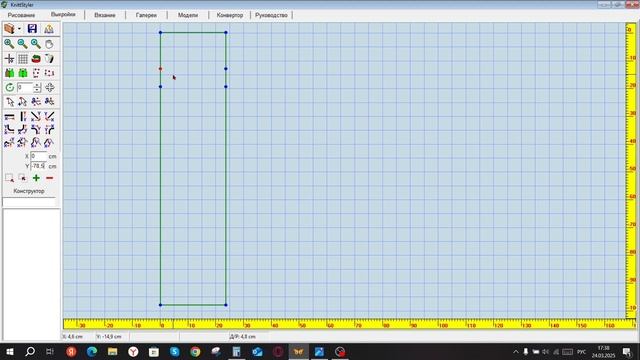The height and width of the screenshot is (360, 640).
Task: Select the first green sweater icon
Action: tap(9, 73)
